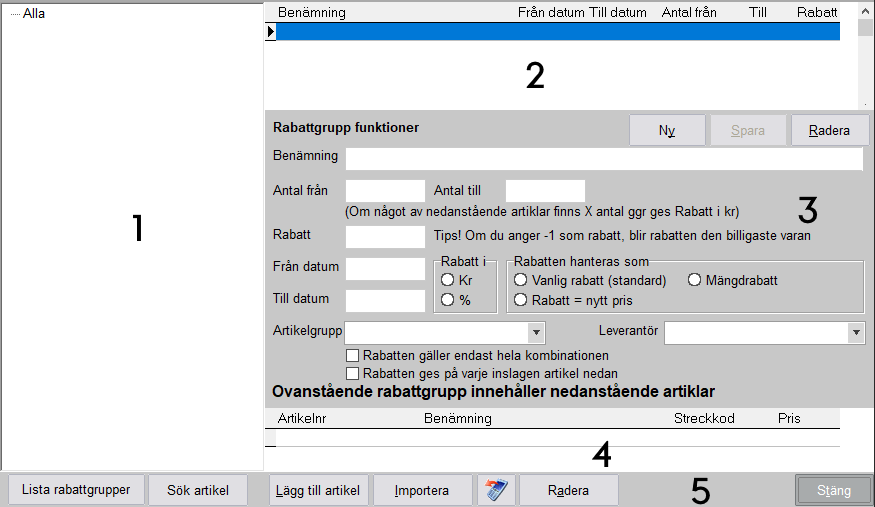Image resolution: width=875 pixels, height=507 pixels.
Task: Click Lista rabattgrupper button
Action: [76, 490]
